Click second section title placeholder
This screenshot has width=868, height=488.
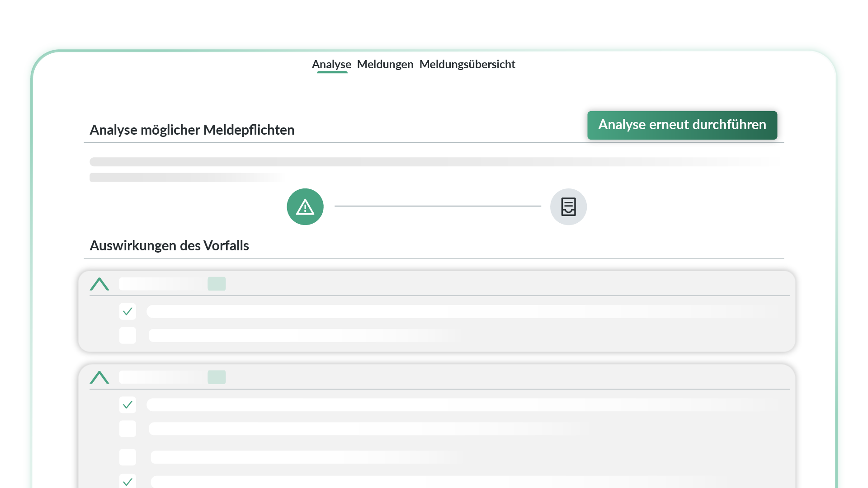point(162,377)
